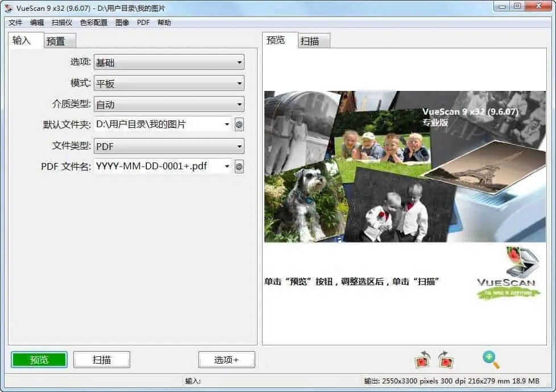The image size is (556, 392).
Task: Open the 色彩配置 menu
Action: pos(93,23)
